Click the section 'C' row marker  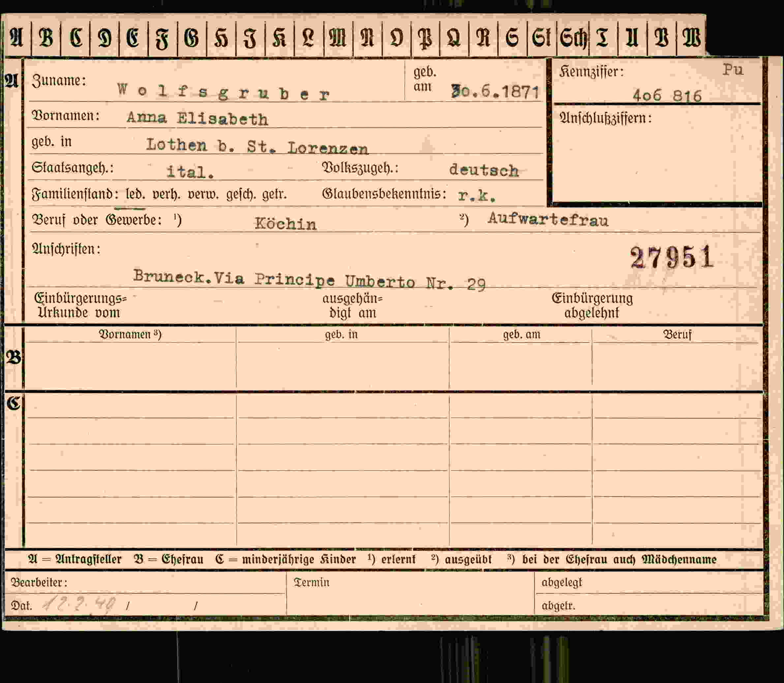[13, 403]
